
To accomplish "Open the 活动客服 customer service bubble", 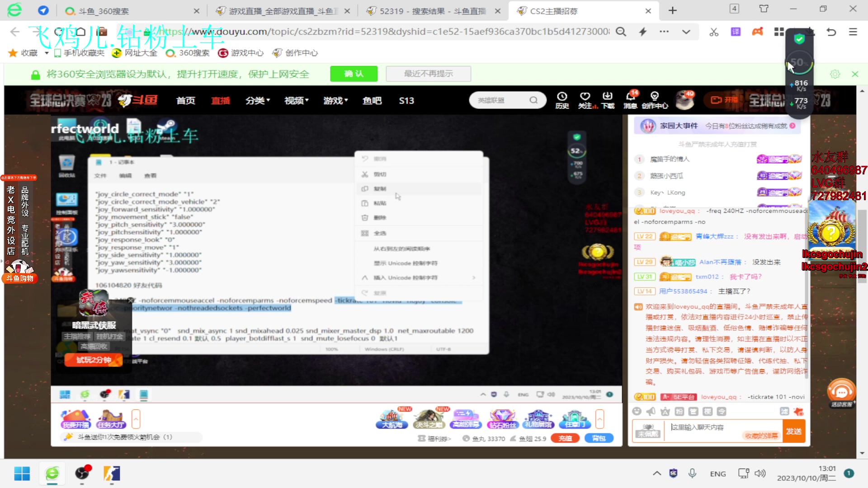I will [841, 393].
